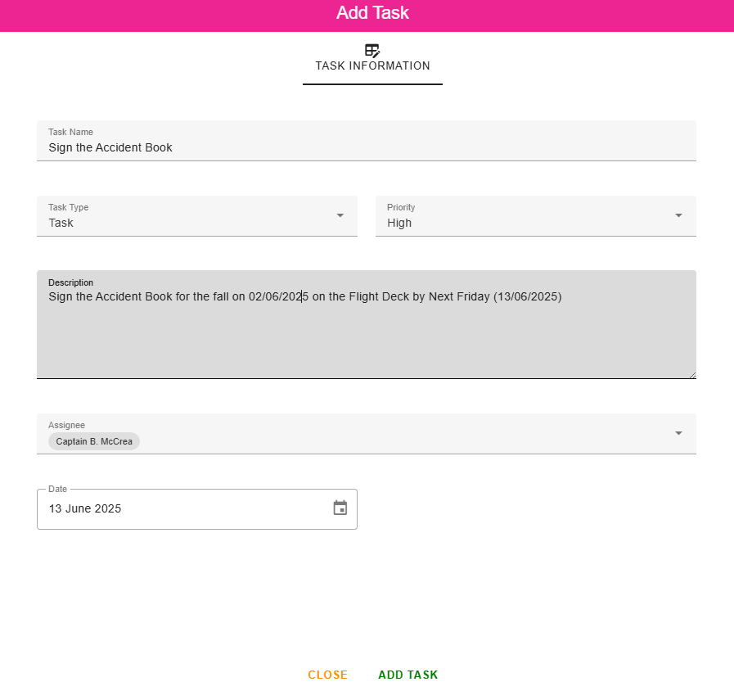Click the 13 June 2025 date text

click(x=85, y=508)
